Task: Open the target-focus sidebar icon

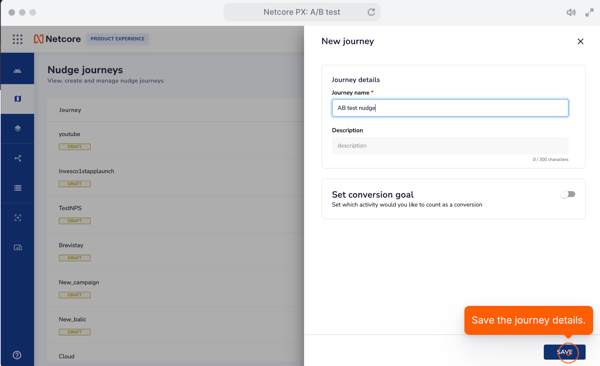Action: pyautogui.click(x=18, y=217)
